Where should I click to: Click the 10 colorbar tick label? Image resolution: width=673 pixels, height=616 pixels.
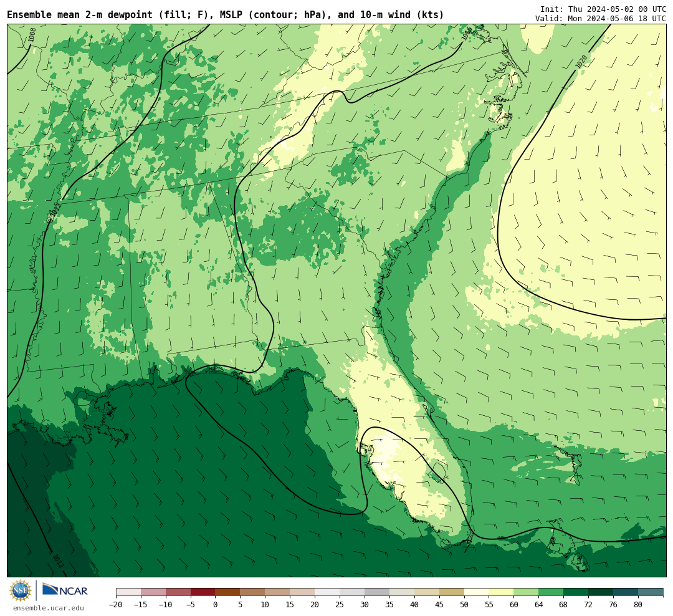[x=265, y=605]
